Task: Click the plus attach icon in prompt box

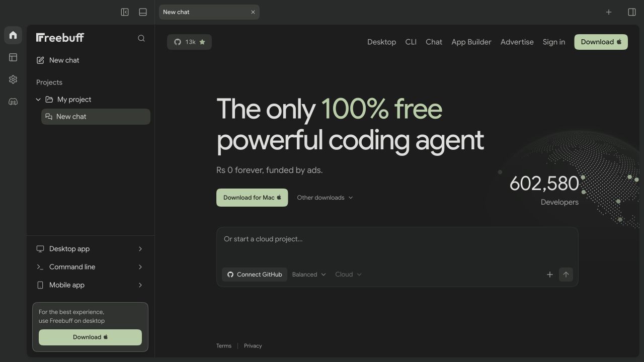Action: click(x=550, y=275)
